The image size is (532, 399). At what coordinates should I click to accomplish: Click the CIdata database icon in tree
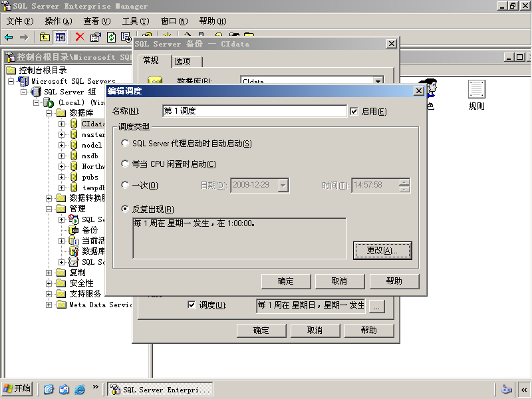coord(74,124)
